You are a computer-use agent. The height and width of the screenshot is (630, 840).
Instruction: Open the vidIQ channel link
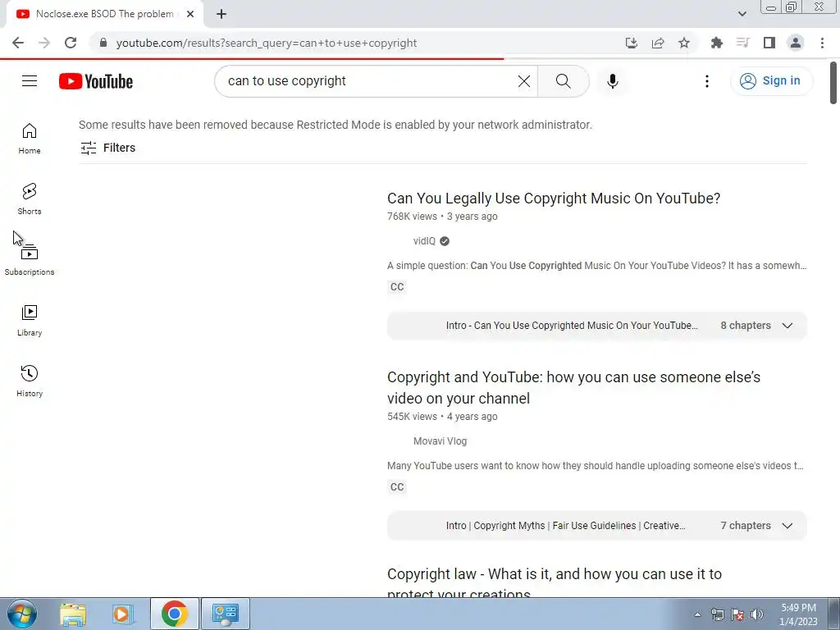[x=424, y=241]
